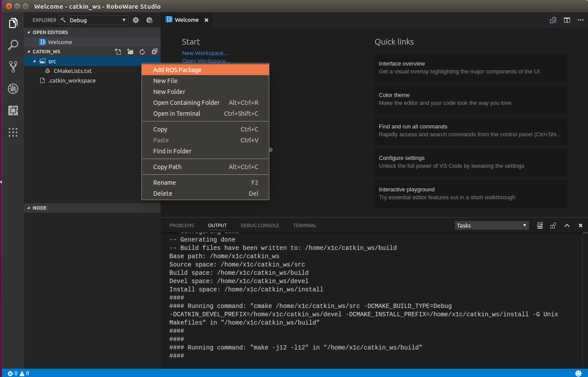Switch to the TERMINAL tab
Viewport: 588px width, 377px height.
pyautogui.click(x=304, y=225)
